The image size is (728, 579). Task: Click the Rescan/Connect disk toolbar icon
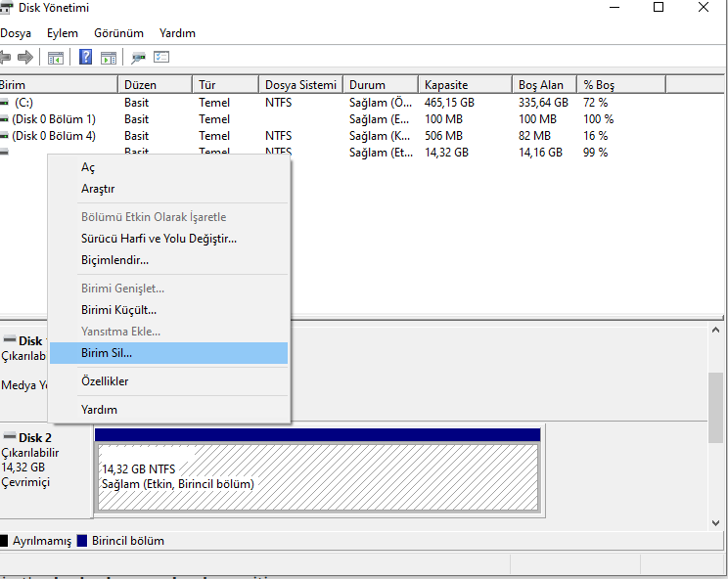tap(139, 58)
